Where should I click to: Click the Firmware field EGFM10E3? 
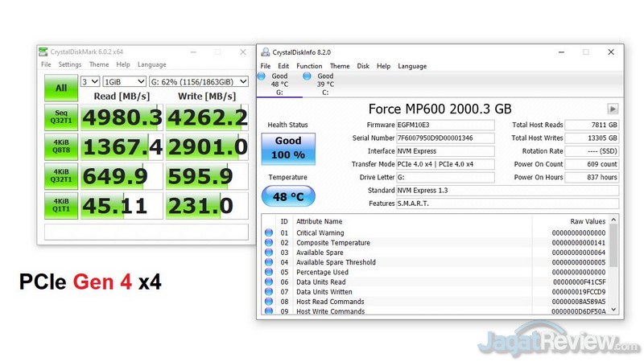445,125
